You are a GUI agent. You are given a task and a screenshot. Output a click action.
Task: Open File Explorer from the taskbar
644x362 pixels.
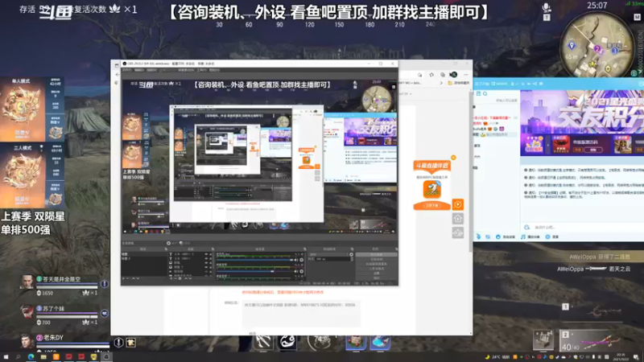coord(43,356)
